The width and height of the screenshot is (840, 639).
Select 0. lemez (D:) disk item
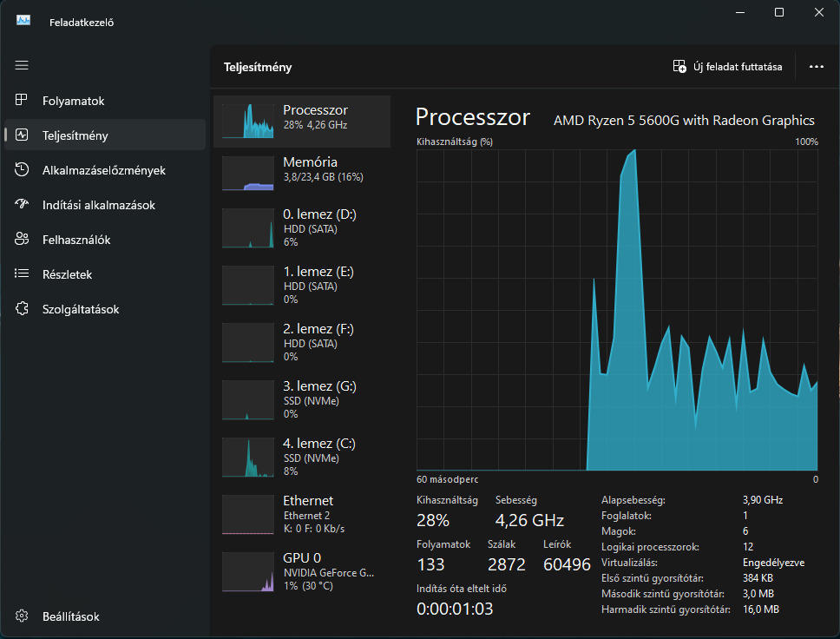click(302, 227)
